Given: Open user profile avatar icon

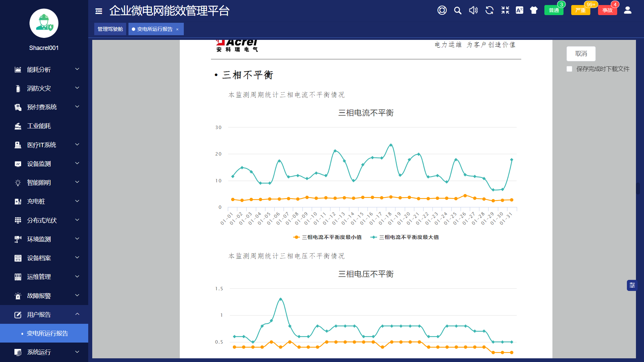Looking at the screenshot, I should (628, 10).
